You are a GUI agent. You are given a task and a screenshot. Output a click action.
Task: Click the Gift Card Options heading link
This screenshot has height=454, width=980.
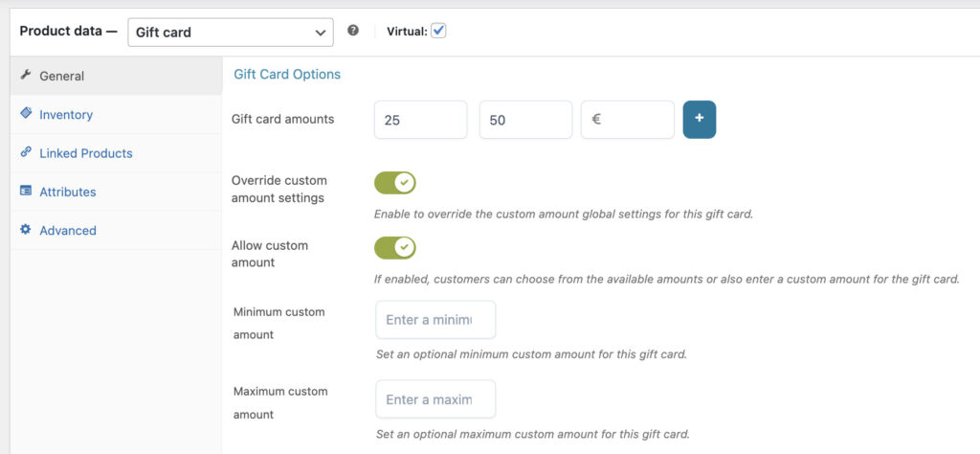pos(287,75)
